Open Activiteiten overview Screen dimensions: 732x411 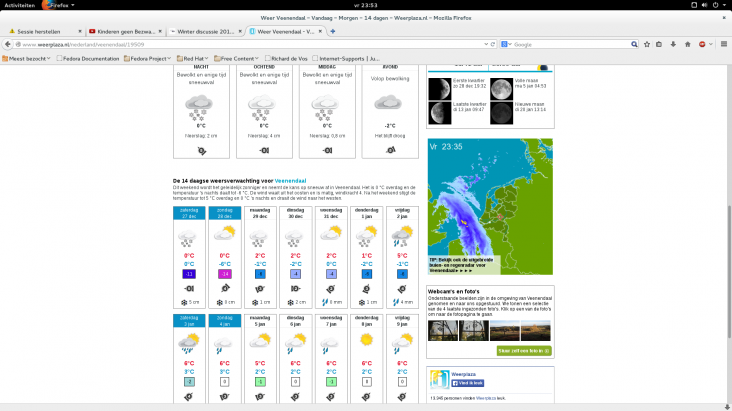point(20,5)
